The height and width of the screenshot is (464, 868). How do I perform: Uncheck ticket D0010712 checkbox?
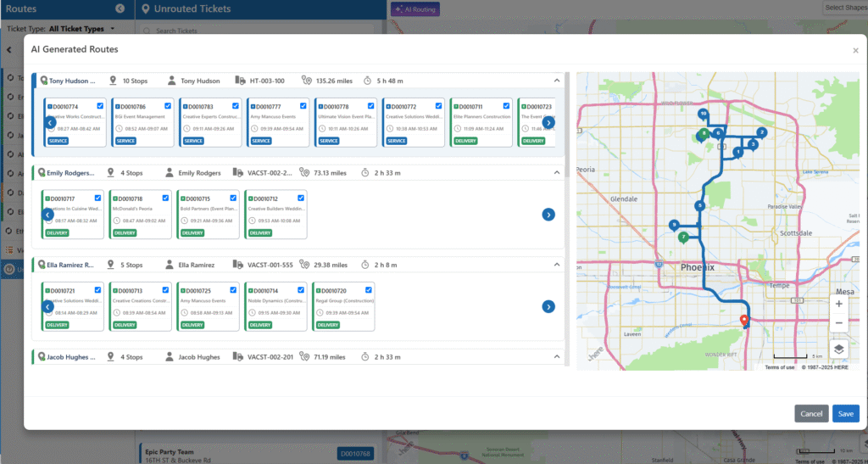(x=301, y=198)
